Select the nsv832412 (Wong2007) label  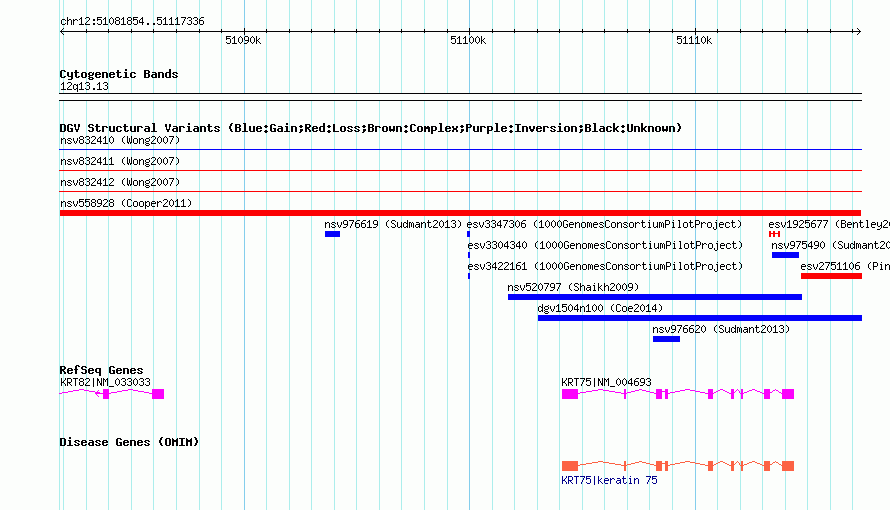point(120,182)
